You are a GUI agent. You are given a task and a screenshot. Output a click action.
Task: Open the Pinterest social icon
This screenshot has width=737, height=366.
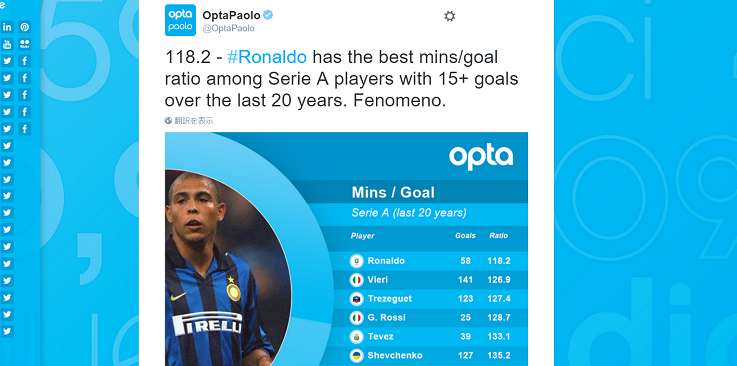pos(24,27)
